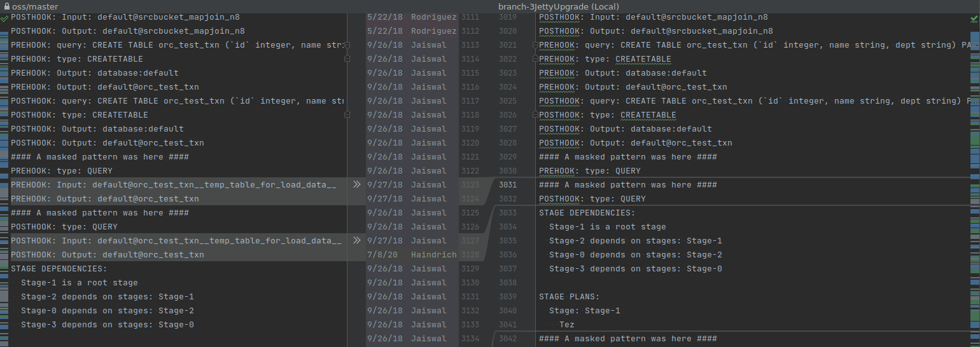
Task: Click 'STAGE DEPENDENCIES:' in the right pane
Action: (x=587, y=213)
